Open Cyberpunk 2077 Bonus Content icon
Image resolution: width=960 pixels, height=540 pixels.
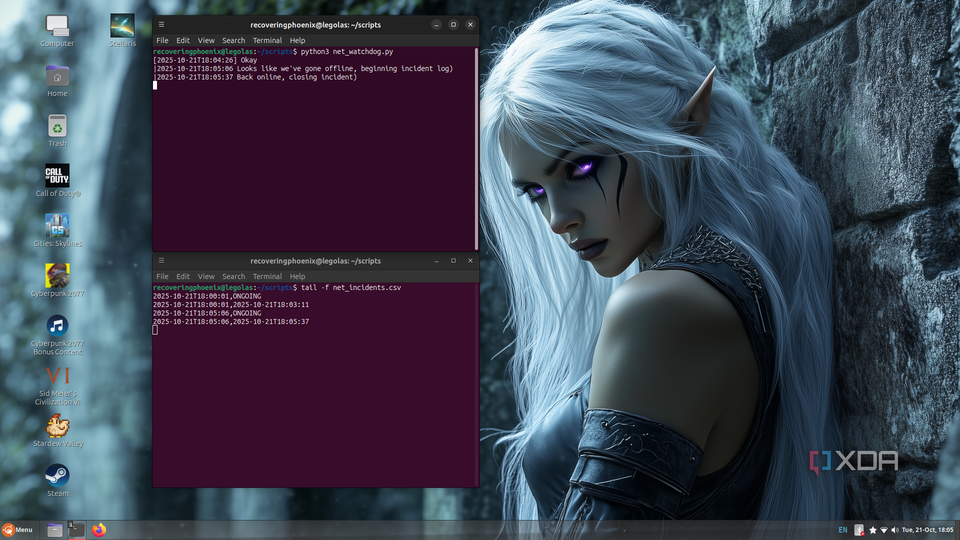click(x=57, y=326)
